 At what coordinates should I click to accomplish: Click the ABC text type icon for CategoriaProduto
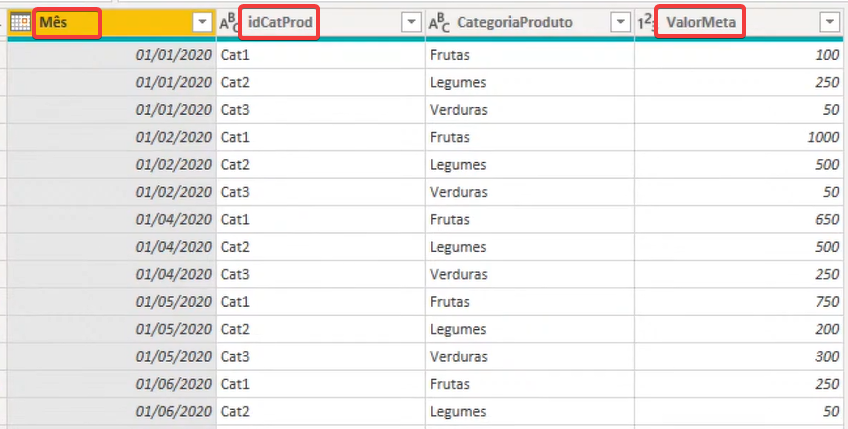click(439, 23)
